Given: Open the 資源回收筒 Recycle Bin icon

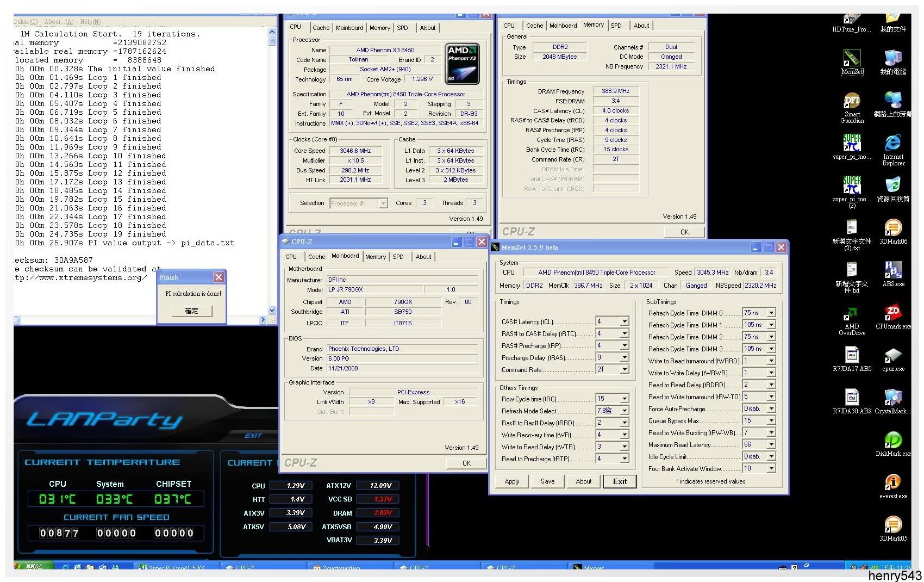Looking at the screenshot, I should (893, 189).
